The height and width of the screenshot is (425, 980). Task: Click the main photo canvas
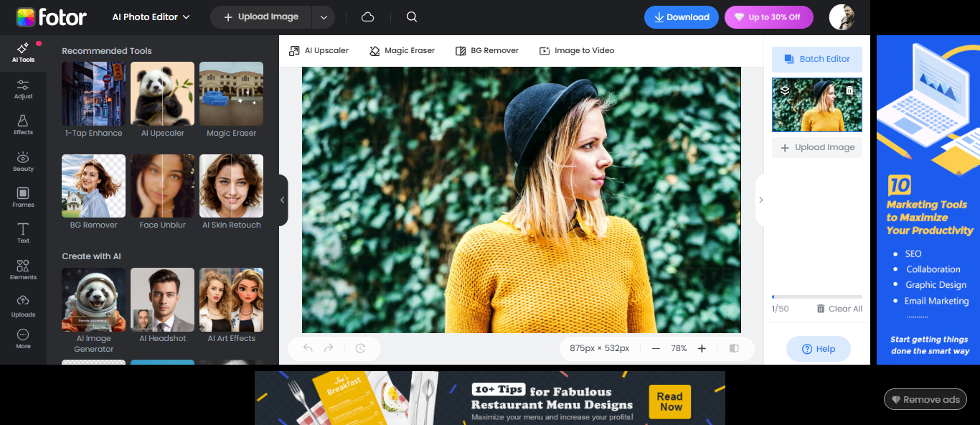(522, 200)
